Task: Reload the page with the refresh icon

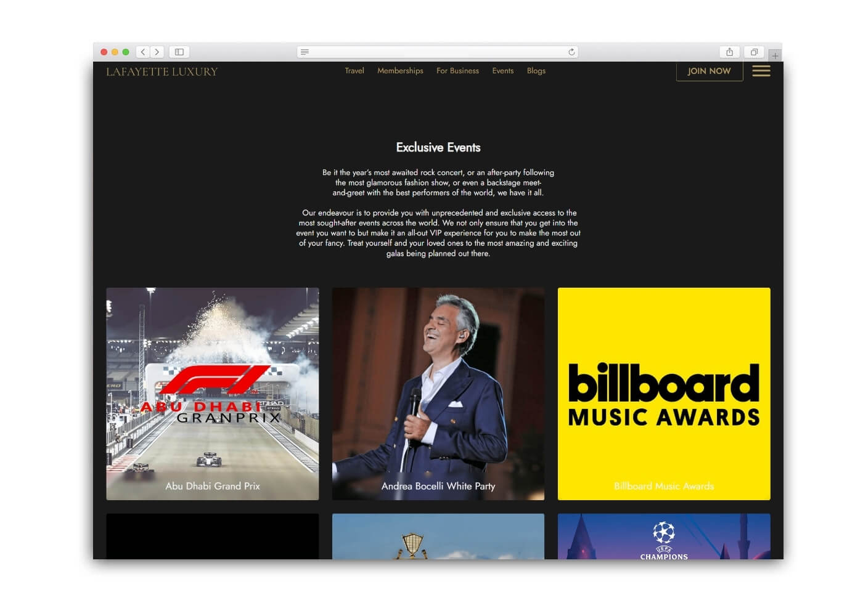Action: pos(571,52)
